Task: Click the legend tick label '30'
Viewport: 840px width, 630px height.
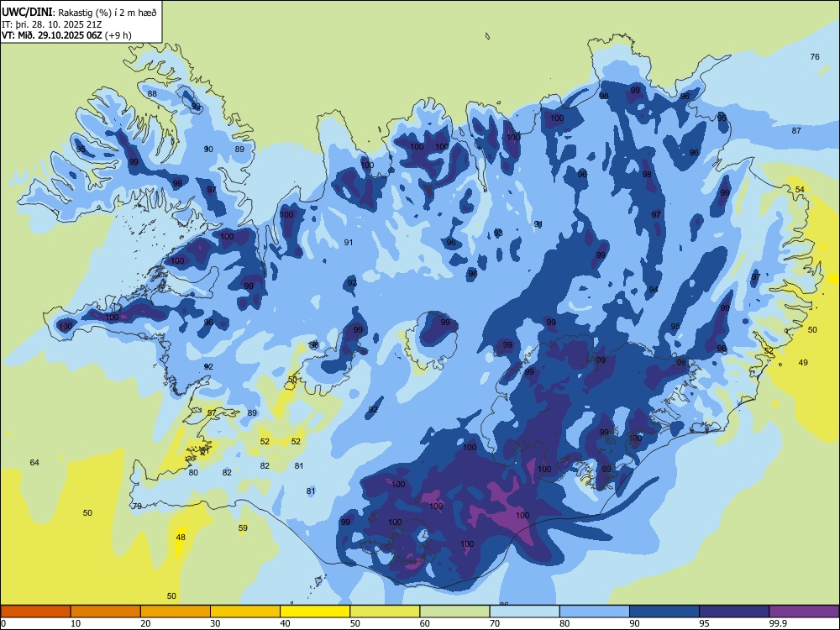Action: [215, 623]
